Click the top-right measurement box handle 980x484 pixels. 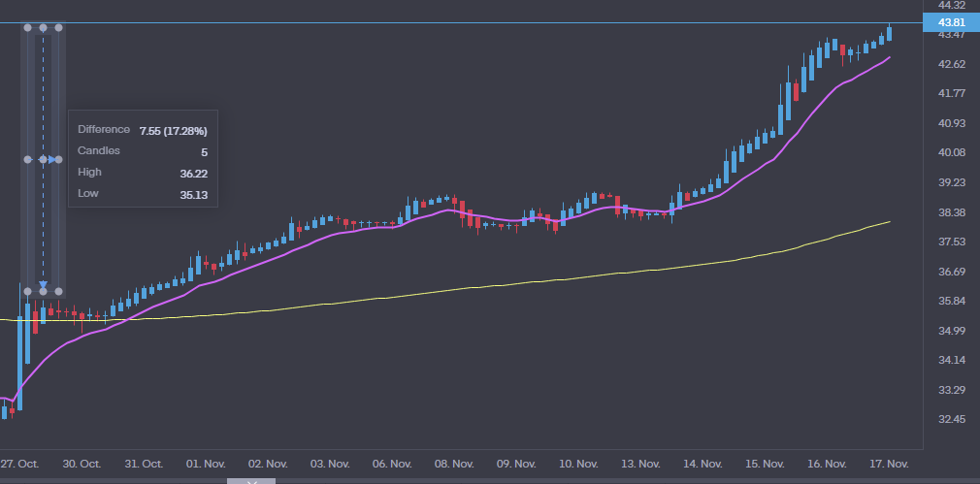pyautogui.click(x=58, y=28)
